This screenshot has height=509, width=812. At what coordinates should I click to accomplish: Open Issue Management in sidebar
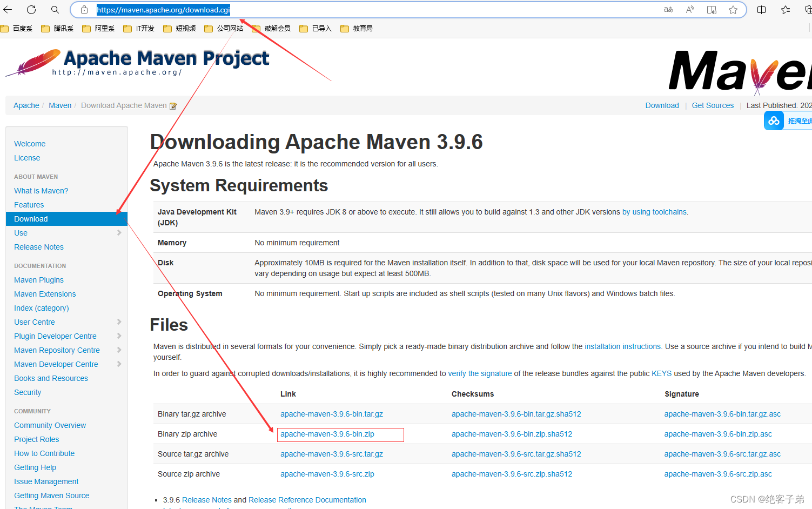[x=46, y=481]
